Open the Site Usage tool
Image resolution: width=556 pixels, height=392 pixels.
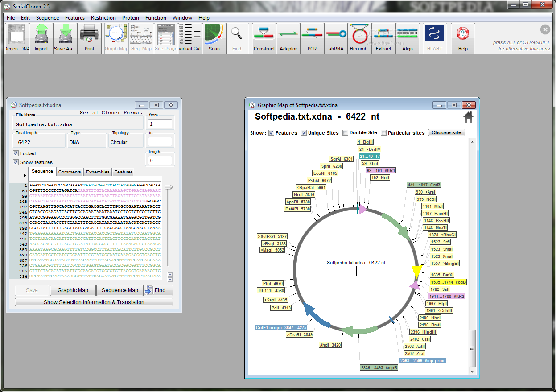166,38
